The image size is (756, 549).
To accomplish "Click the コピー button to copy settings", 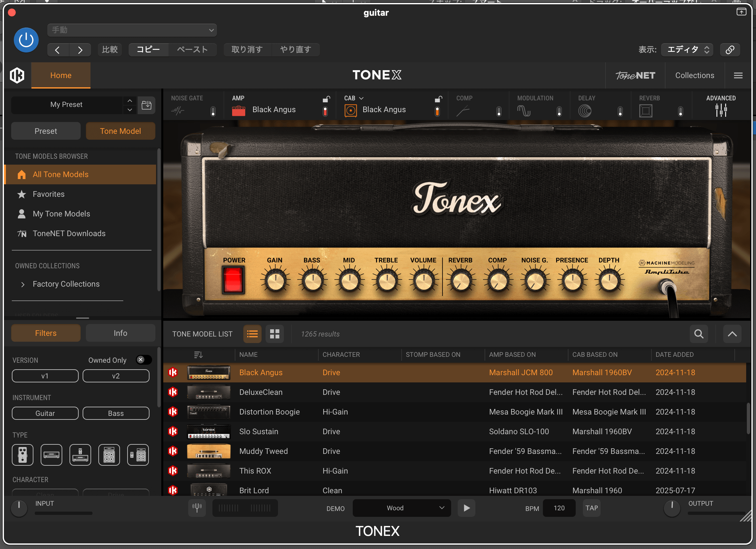I will tap(148, 50).
